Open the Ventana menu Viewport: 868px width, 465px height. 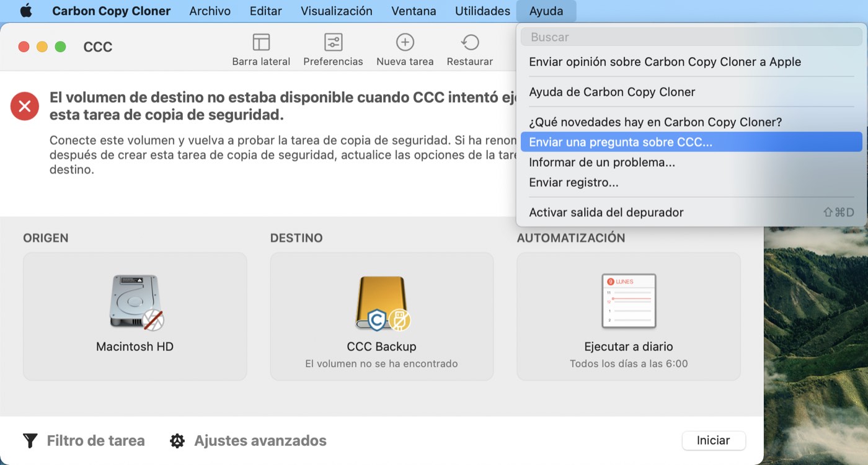(x=414, y=11)
